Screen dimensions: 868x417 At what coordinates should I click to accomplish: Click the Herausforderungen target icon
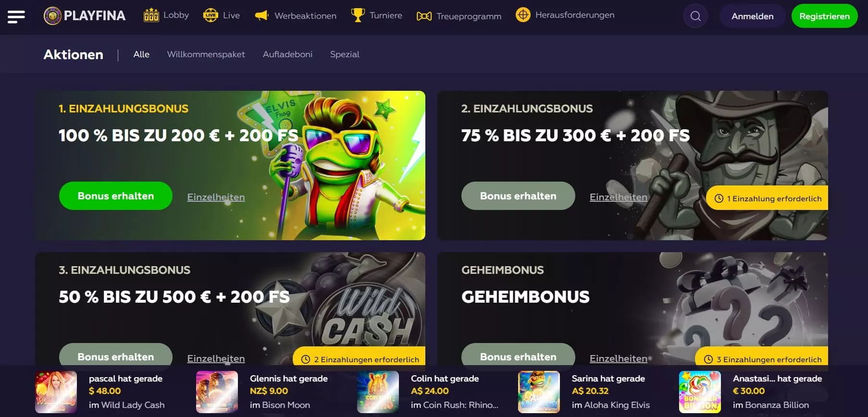tap(523, 15)
